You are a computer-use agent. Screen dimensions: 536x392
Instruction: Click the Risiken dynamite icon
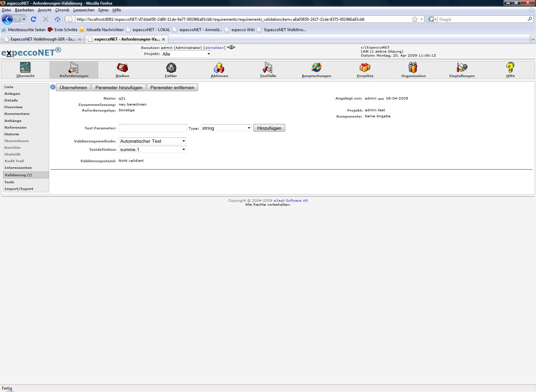point(122,68)
